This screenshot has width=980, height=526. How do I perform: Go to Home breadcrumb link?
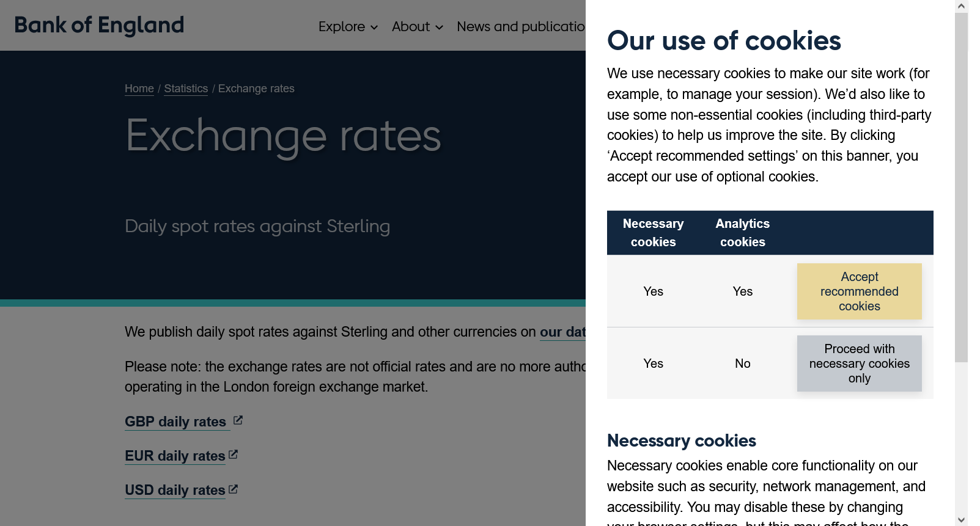[x=139, y=89]
